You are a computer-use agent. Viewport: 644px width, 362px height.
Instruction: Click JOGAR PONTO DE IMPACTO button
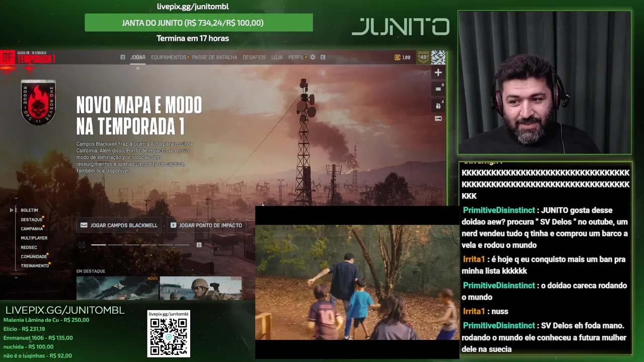pos(206,225)
